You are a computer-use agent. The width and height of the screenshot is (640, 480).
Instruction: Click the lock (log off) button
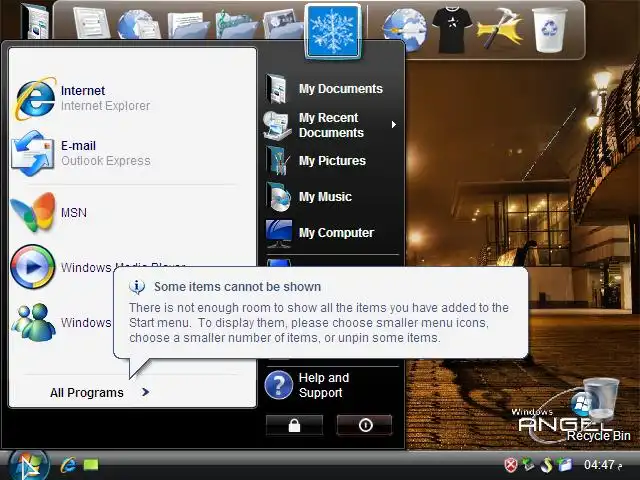[x=294, y=425]
